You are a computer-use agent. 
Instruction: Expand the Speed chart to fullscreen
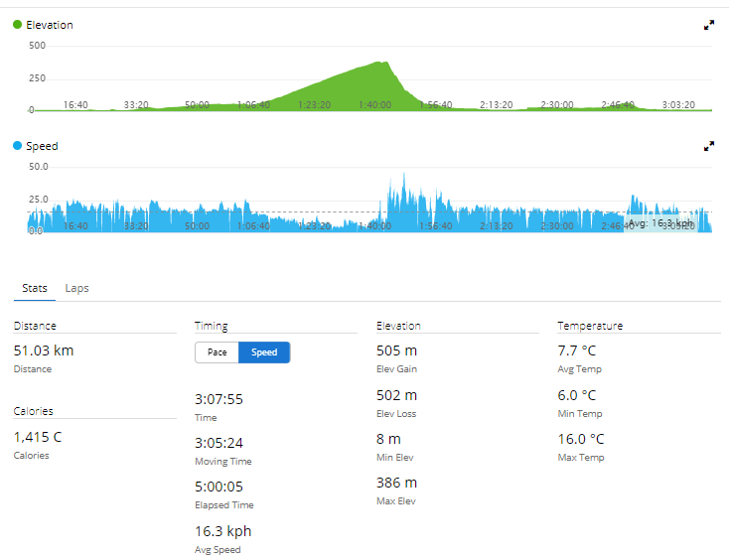click(709, 146)
